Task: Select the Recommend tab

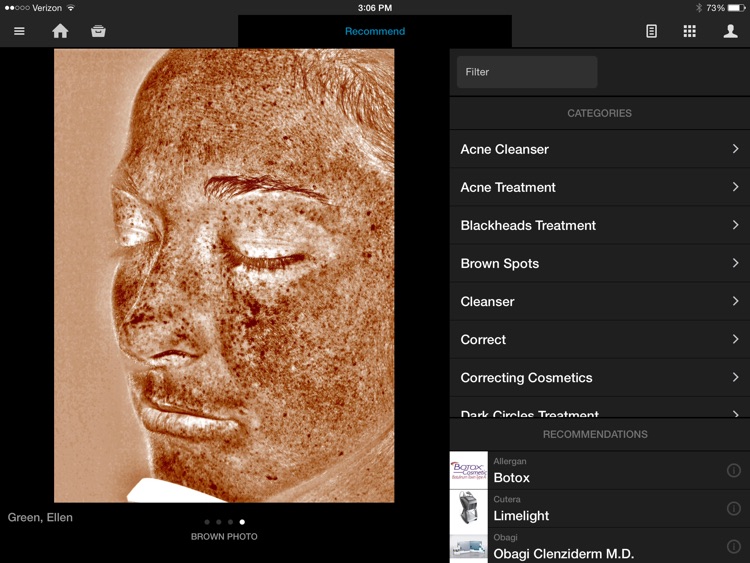Action: click(375, 32)
